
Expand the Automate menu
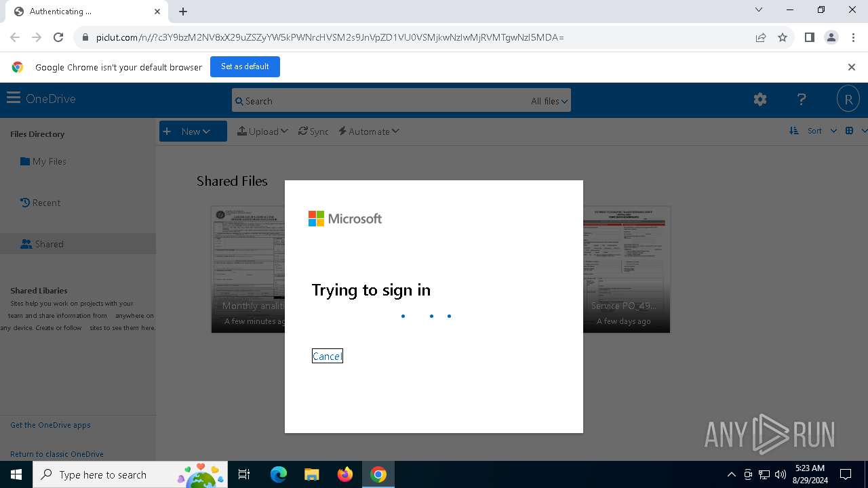pyautogui.click(x=369, y=131)
